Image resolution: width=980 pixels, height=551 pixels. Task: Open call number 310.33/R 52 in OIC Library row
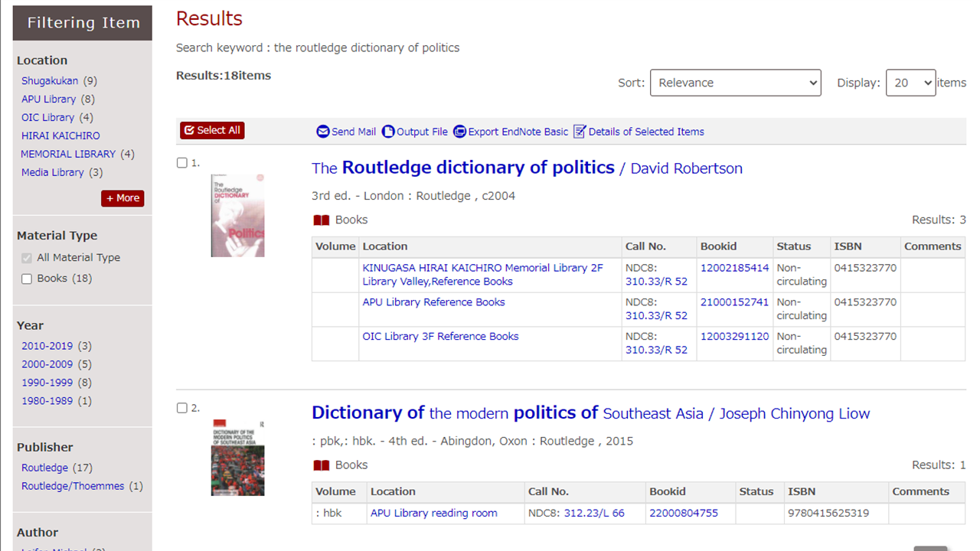click(656, 350)
